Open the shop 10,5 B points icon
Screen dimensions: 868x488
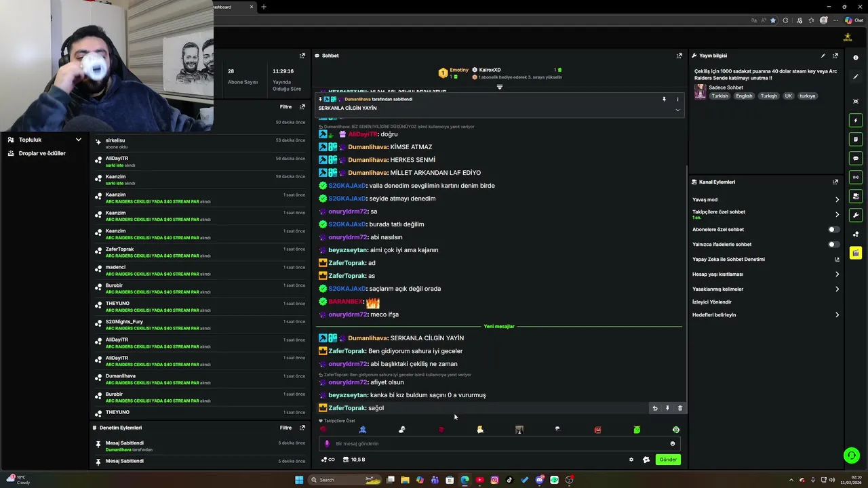[355, 460]
